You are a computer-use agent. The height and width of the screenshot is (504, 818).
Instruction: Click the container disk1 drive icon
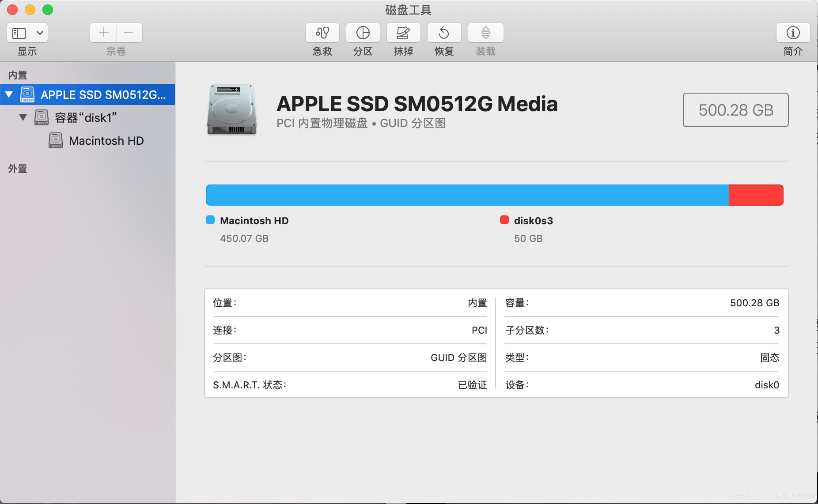coord(42,117)
